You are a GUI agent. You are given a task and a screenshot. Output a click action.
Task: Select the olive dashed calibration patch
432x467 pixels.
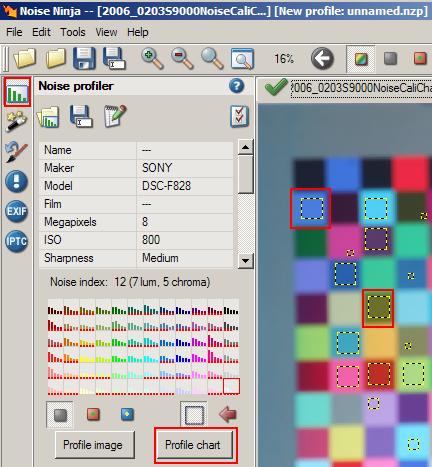(x=379, y=307)
